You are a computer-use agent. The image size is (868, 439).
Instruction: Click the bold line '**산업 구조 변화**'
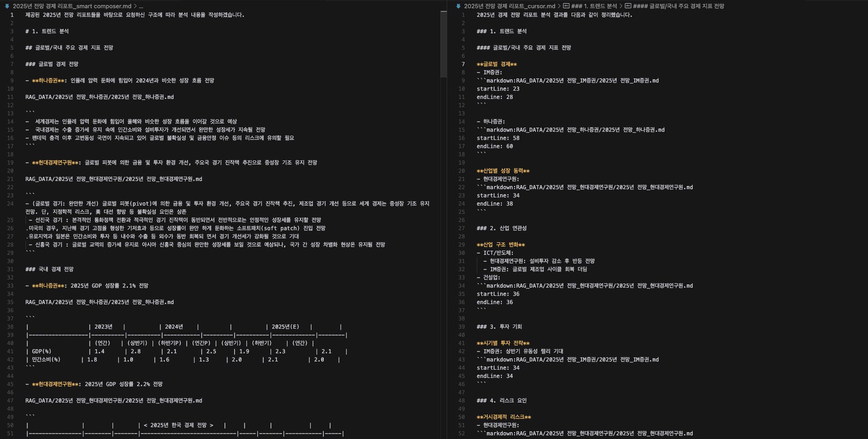[500, 245]
